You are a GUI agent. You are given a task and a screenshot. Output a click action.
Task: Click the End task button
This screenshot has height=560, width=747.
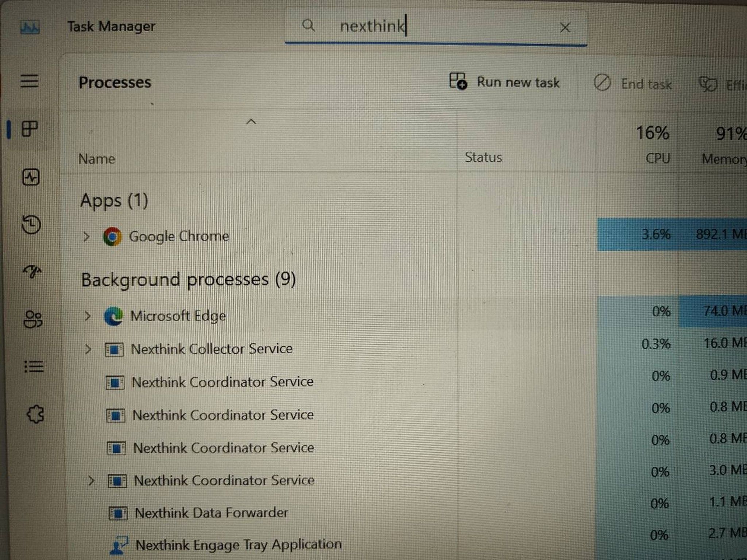(x=633, y=83)
